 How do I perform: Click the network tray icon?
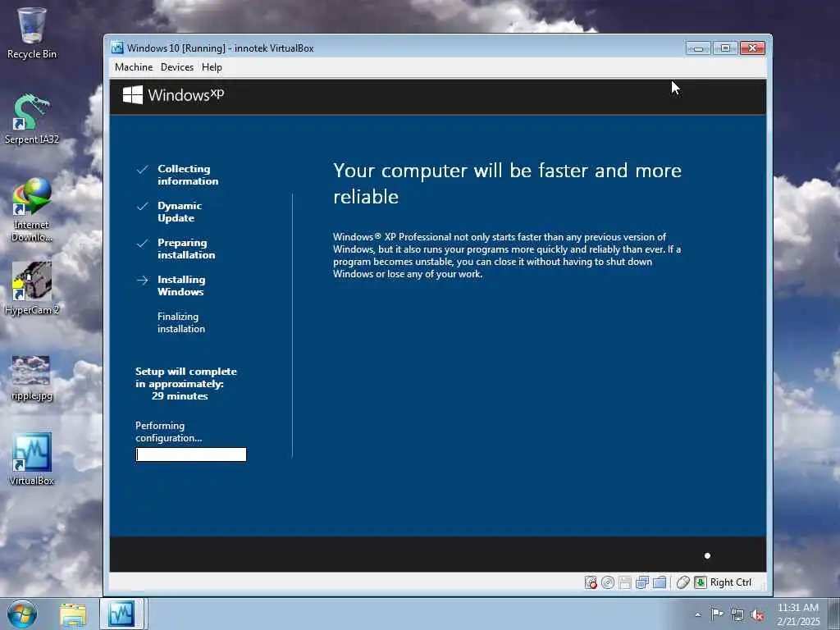(x=737, y=615)
